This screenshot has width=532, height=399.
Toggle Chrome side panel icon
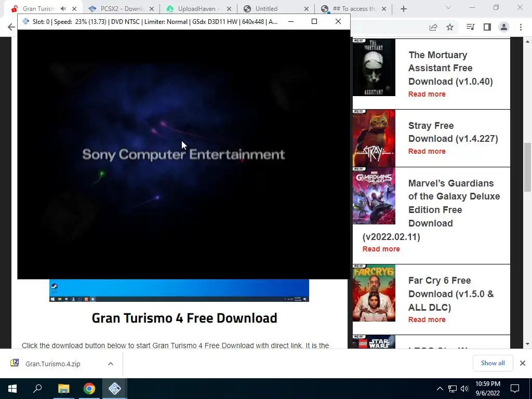pyautogui.click(x=487, y=27)
